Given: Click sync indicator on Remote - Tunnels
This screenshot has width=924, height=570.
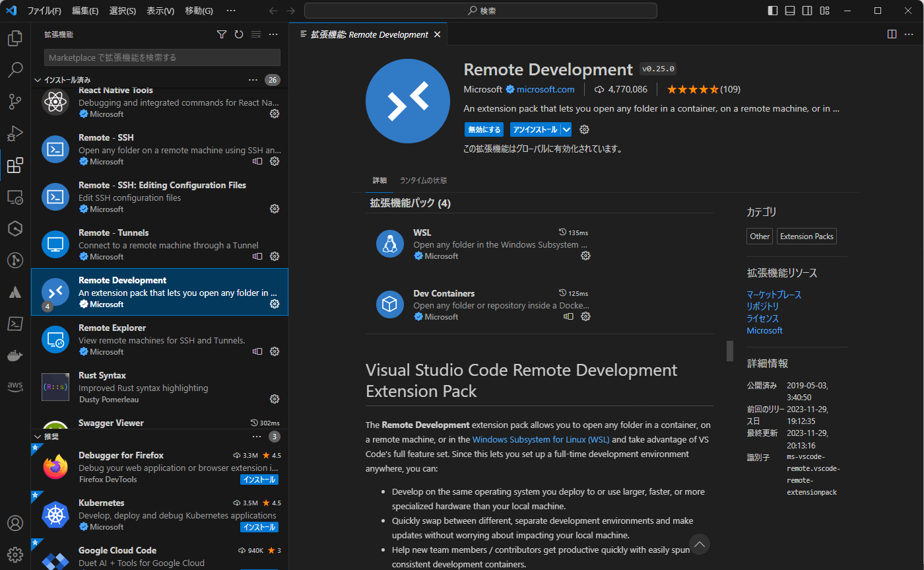Looking at the screenshot, I should point(258,256).
